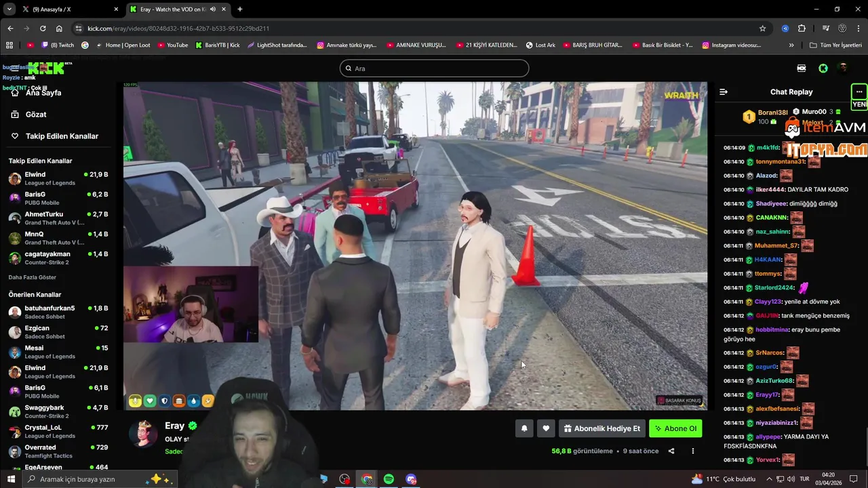
Task: Open the Kick logo home link
Action: click(46, 68)
